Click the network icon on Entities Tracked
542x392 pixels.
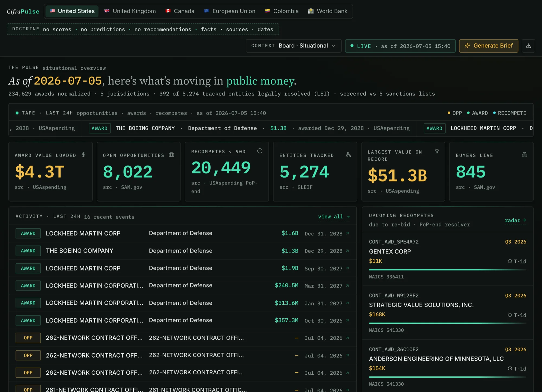(x=348, y=155)
